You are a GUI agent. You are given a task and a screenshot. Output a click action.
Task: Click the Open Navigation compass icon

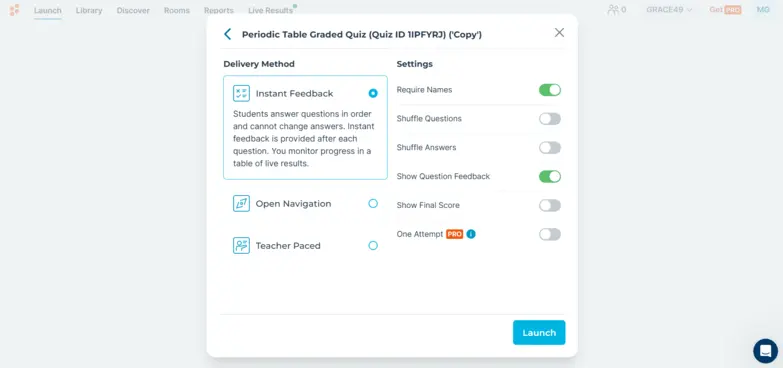click(x=241, y=203)
